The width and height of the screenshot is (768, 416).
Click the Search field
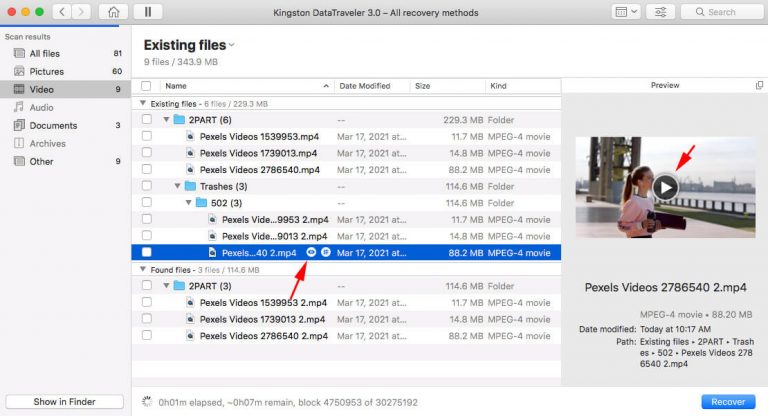[722, 12]
